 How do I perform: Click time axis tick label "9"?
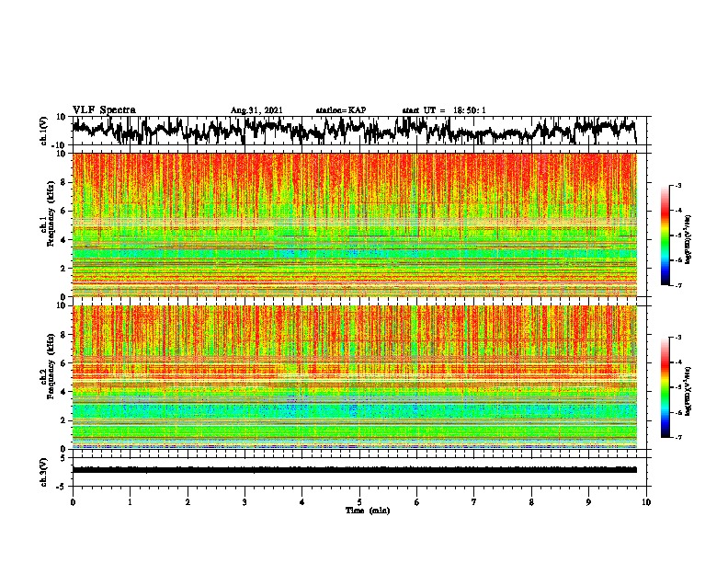point(588,502)
